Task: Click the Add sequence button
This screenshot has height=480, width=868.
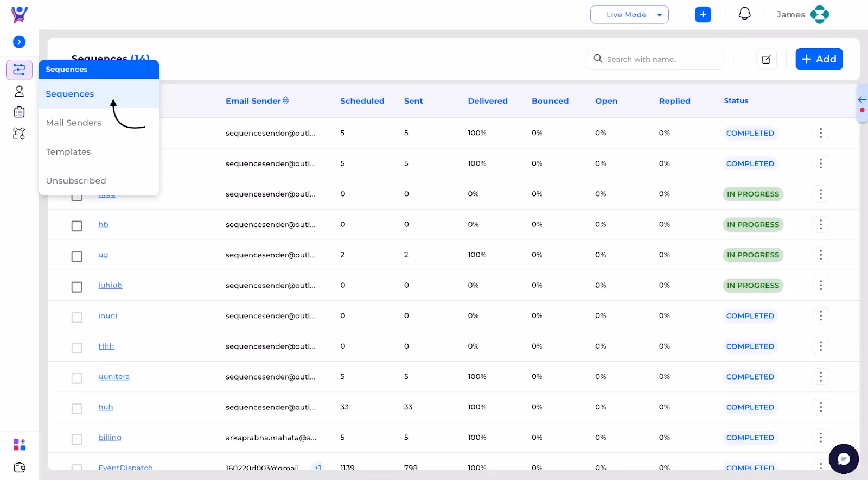Action: (x=819, y=59)
